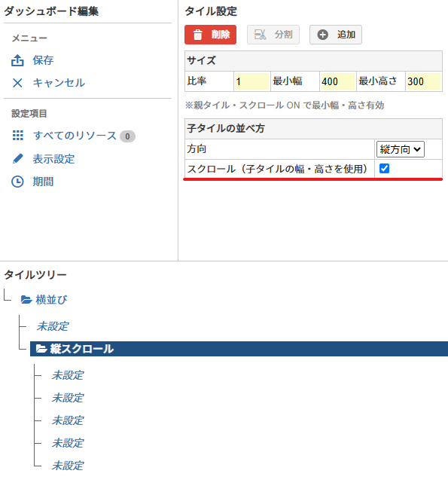Click the 比率 label cell
This screenshot has width=448, height=492.
coord(209,81)
